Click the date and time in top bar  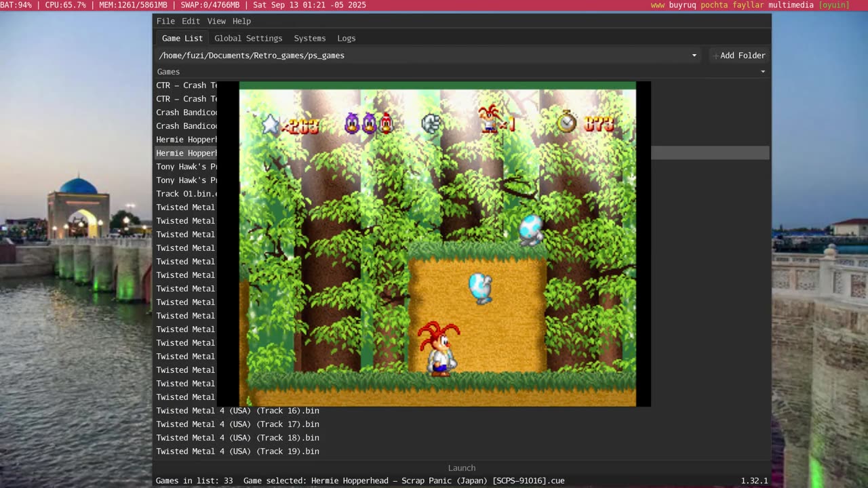tap(310, 5)
